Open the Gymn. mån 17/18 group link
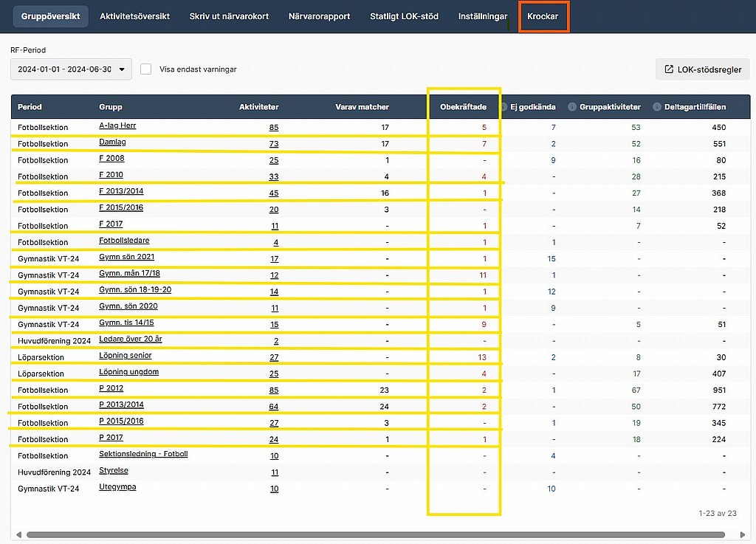This screenshot has height=544, width=756. click(x=129, y=274)
